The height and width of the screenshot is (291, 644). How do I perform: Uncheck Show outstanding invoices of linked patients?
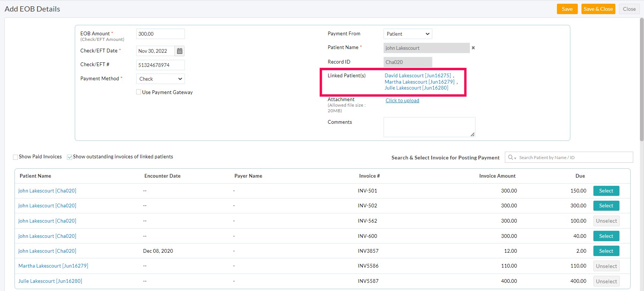click(x=70, y=157)
